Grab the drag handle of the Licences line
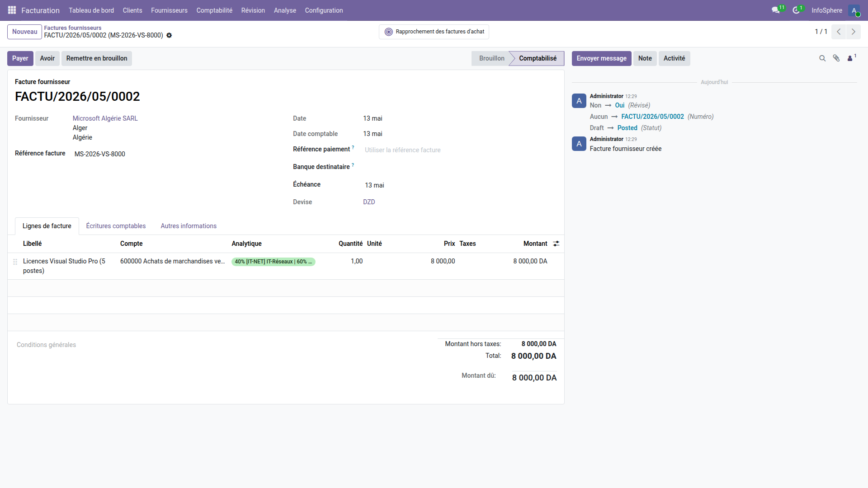Viewport: 868px width, 488px height. pyautogui.click(x=15, y=262)
